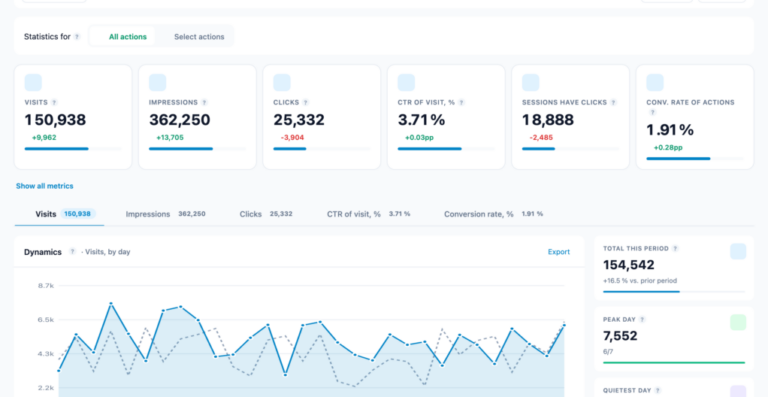
Task: Click the green Peak day card icon
Action: pos(738,323)
